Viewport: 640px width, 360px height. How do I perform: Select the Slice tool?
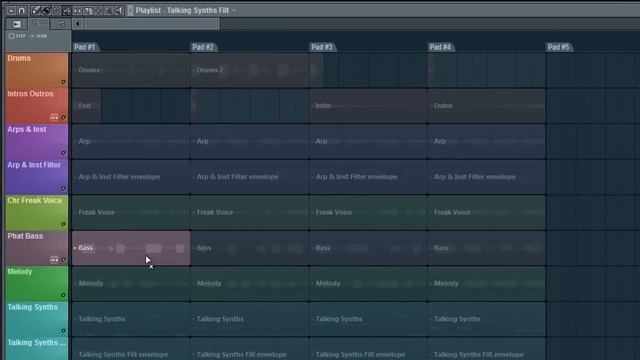[x=88, y=11]
